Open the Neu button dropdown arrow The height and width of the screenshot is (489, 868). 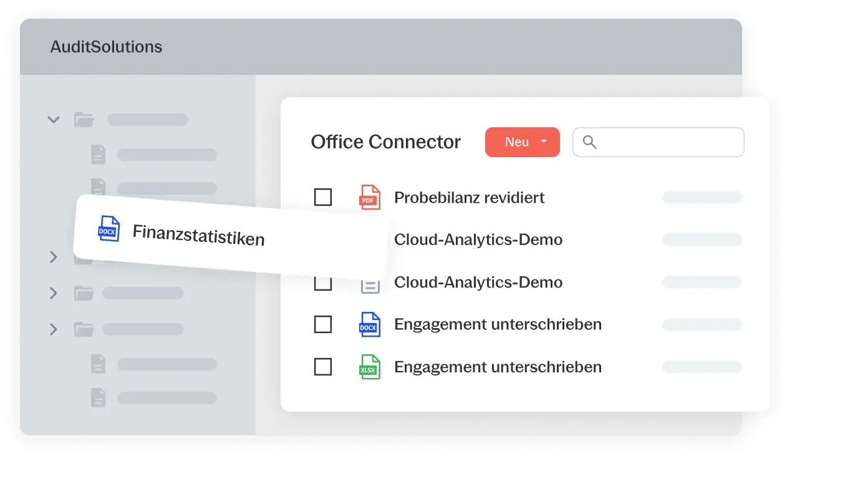point(544,142)
